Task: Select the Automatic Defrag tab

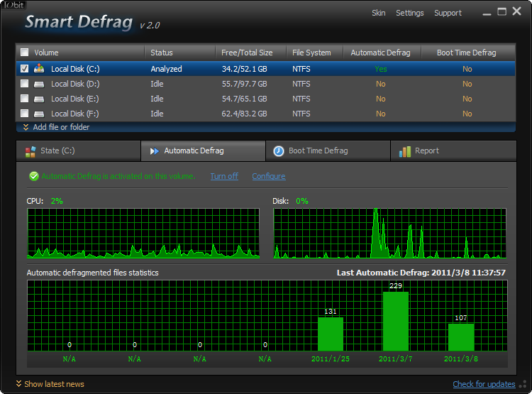Action: click(204, 151)
